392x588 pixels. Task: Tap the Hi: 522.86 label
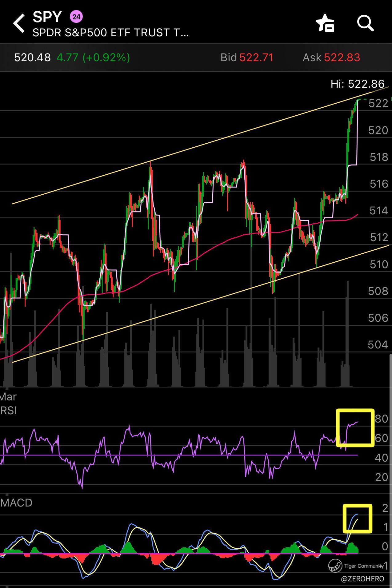point(358,84)
